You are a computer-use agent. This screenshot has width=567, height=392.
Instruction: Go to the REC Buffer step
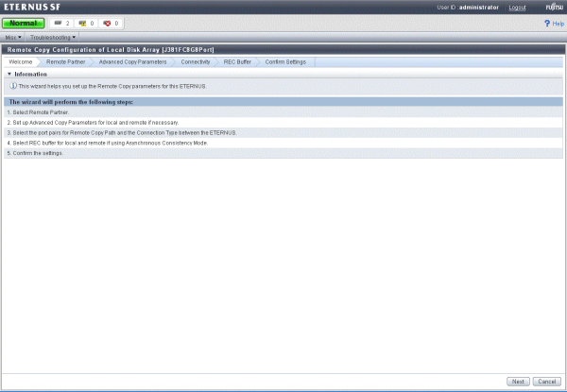coord(237,62)
